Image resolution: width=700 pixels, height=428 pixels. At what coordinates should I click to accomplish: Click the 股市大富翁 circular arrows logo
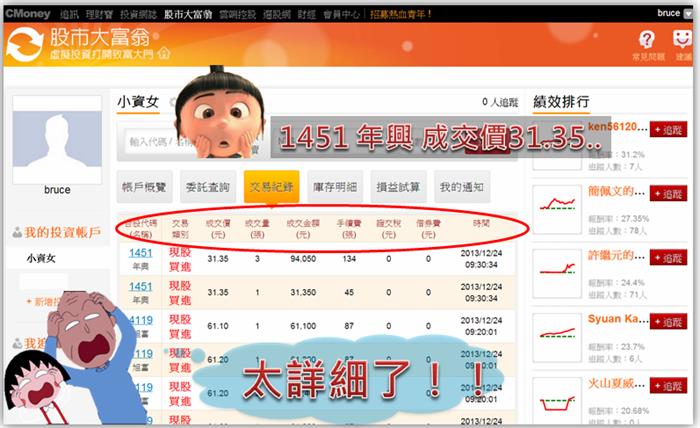25,44
